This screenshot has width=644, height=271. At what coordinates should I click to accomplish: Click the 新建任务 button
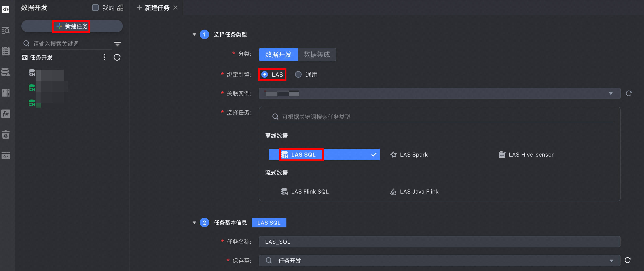tap(72, 26)
